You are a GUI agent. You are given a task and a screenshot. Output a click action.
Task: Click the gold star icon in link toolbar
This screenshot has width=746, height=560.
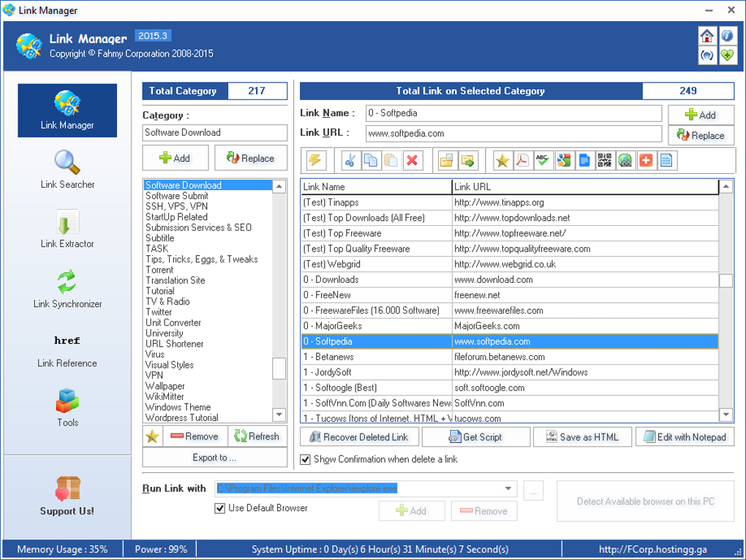coord(502,161)
